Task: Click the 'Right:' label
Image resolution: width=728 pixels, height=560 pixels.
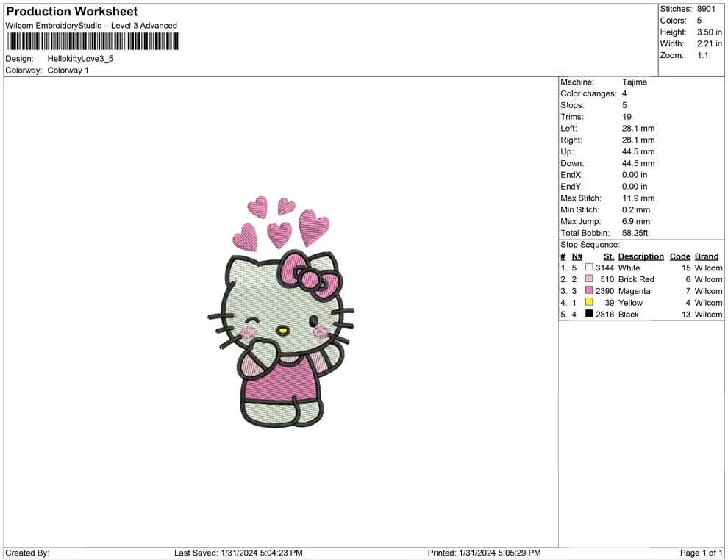Action: tap(571, 140)
